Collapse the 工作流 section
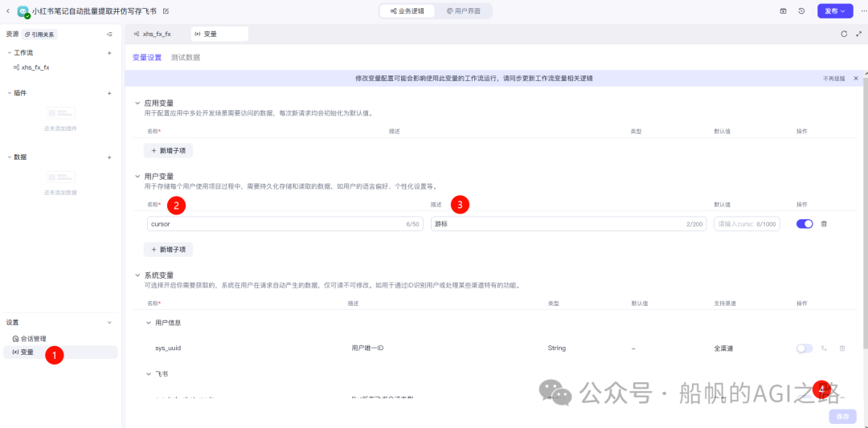Viewport: 868px width, 428px height. coord(10,53)
